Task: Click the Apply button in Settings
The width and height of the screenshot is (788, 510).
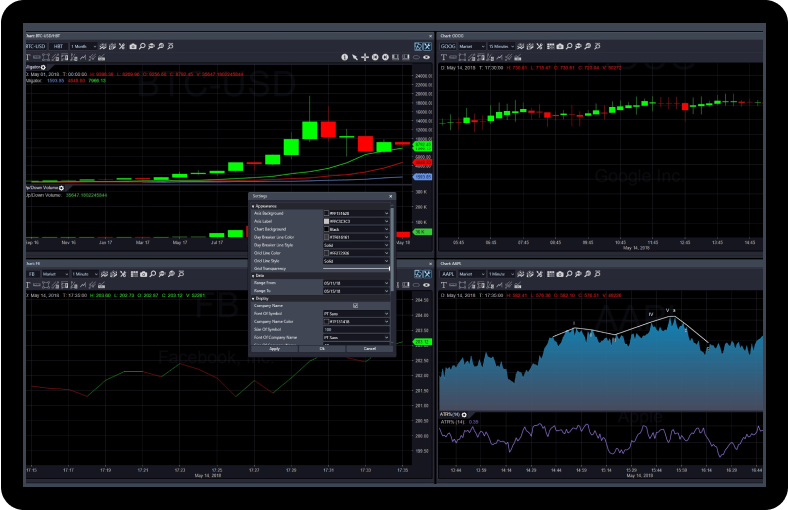Action: (x=274, y=348)
